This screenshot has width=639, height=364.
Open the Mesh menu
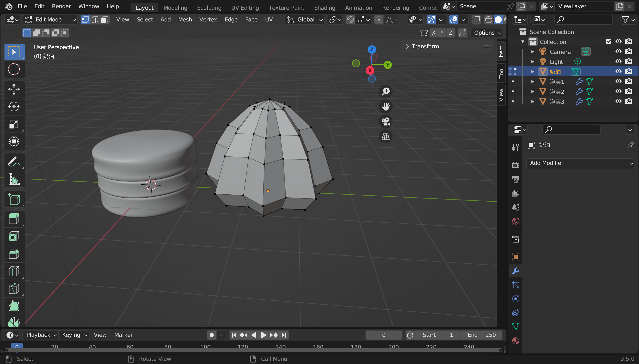pos(185,19)
